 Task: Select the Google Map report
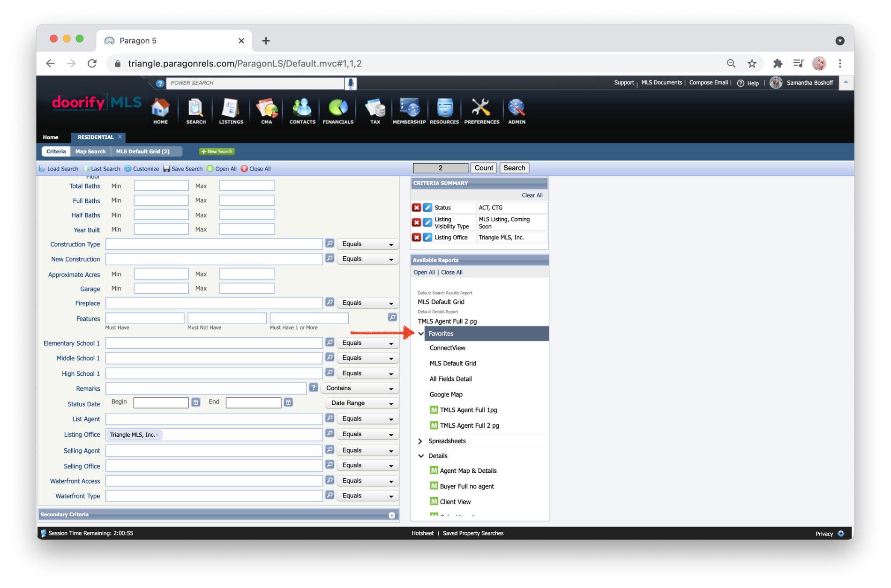point(446,394)
